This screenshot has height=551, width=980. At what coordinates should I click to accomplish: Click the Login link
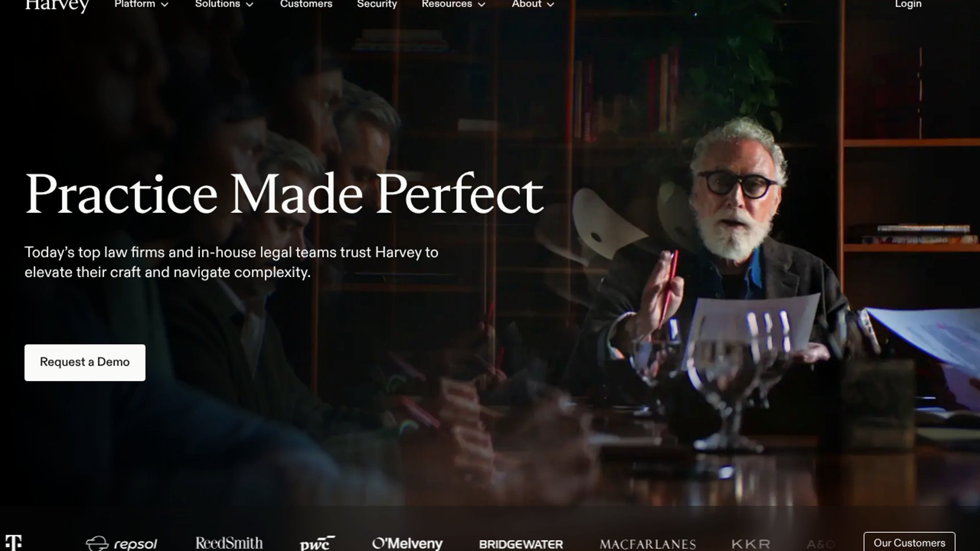click(x=908, y=4)
